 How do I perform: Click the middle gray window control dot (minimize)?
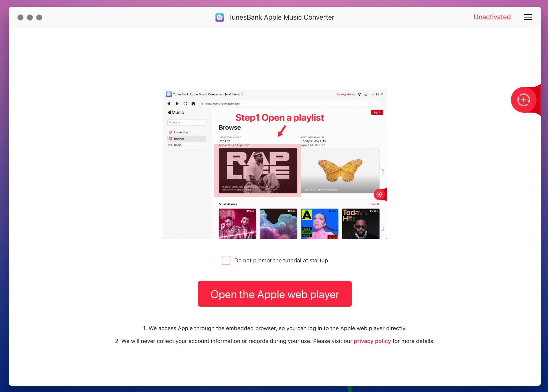tap(30, 17)
